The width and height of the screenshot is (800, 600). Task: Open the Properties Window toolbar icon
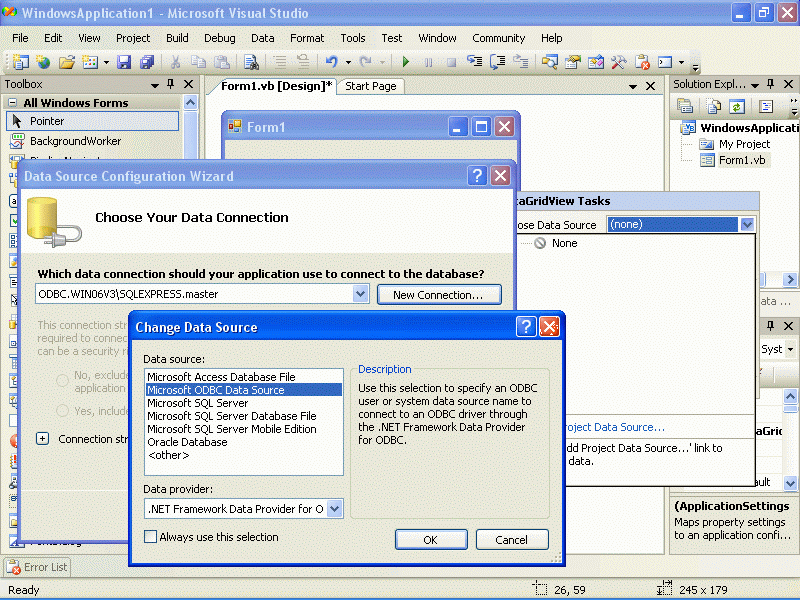(572, 62)
